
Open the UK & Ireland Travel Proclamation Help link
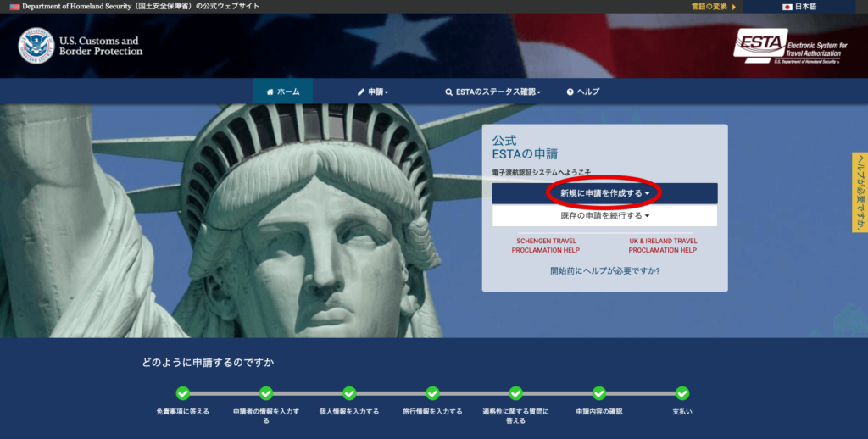pyautogui.click(x=663, y=245)
